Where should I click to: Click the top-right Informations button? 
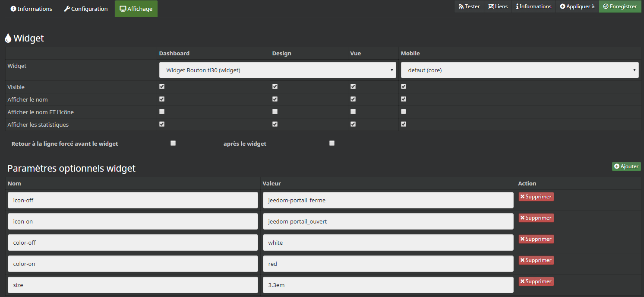(534, 6)
